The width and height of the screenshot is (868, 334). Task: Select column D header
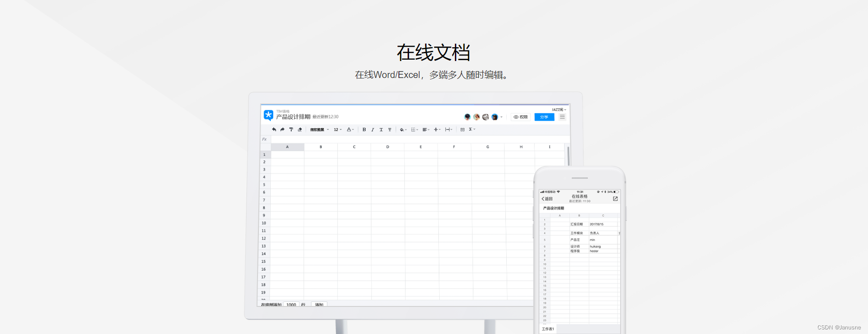[x=387, y=147]
